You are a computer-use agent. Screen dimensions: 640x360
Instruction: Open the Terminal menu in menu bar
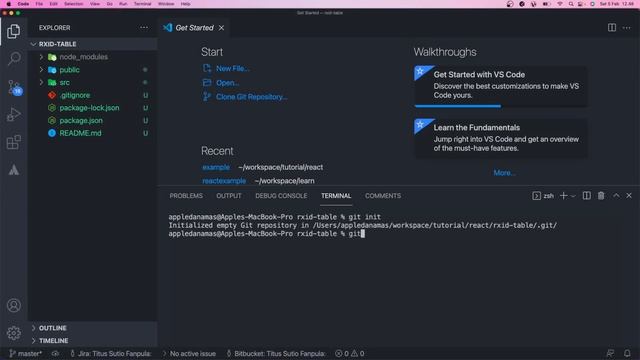coord(142,4)
